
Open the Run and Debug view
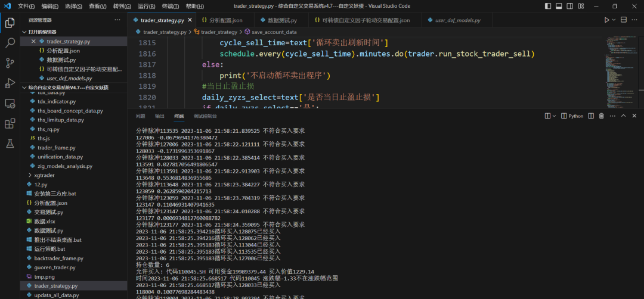[10, 83]
